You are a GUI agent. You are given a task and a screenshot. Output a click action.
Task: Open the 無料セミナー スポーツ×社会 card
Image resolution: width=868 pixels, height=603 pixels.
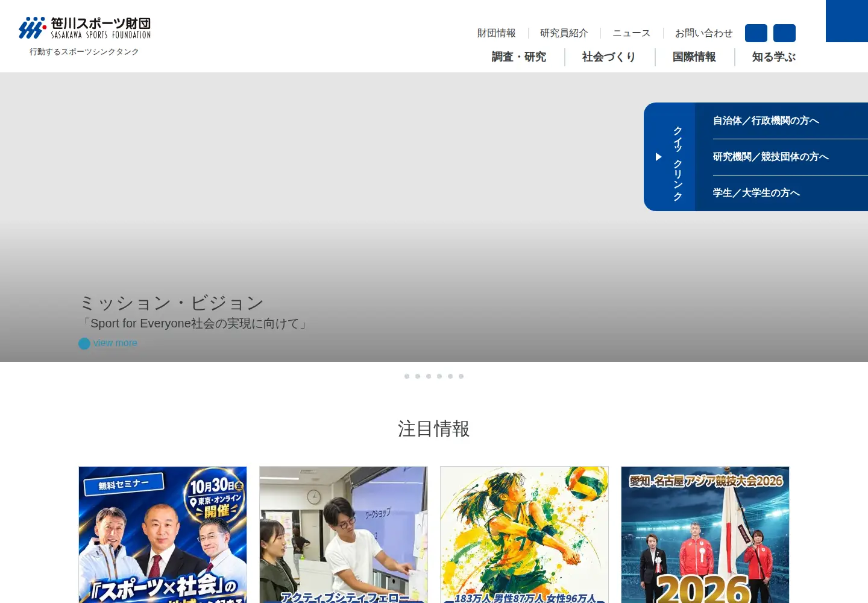pyautogui.click(x=163, y=535)
